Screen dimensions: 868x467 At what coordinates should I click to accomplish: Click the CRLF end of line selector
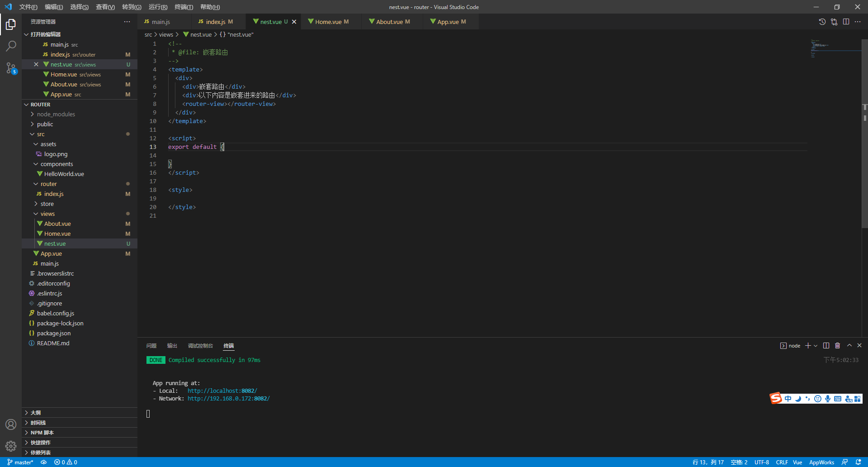tap(782, 462)
